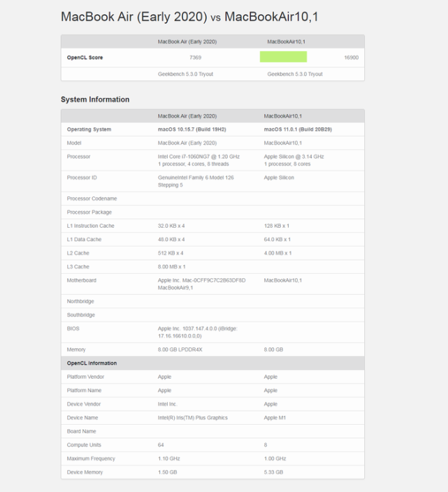Select MacBookAir10,1 header in score table
448x492 pixels.
point(286,42)
